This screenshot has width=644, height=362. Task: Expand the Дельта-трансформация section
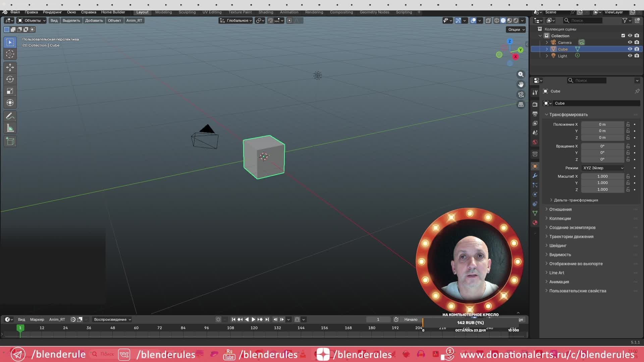point(576,200)
